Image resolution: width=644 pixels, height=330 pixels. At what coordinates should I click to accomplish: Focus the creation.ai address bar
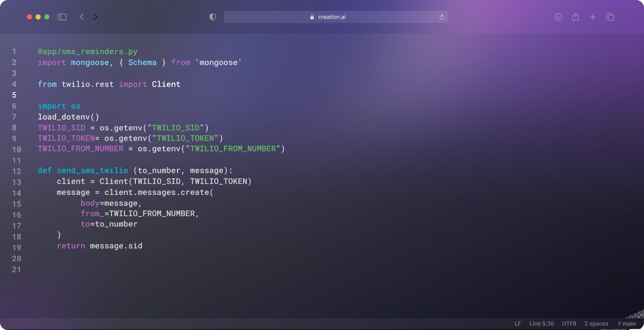tap(336, 17)
